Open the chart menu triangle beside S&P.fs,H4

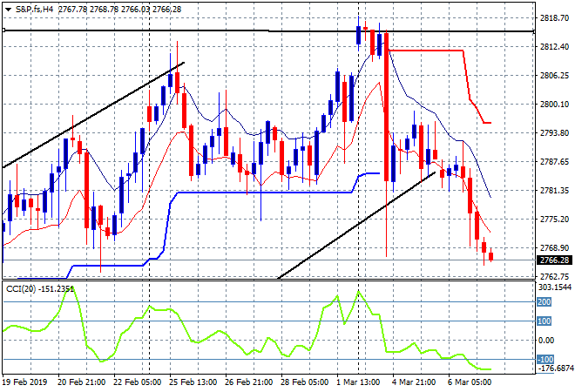tap(9, 10)
